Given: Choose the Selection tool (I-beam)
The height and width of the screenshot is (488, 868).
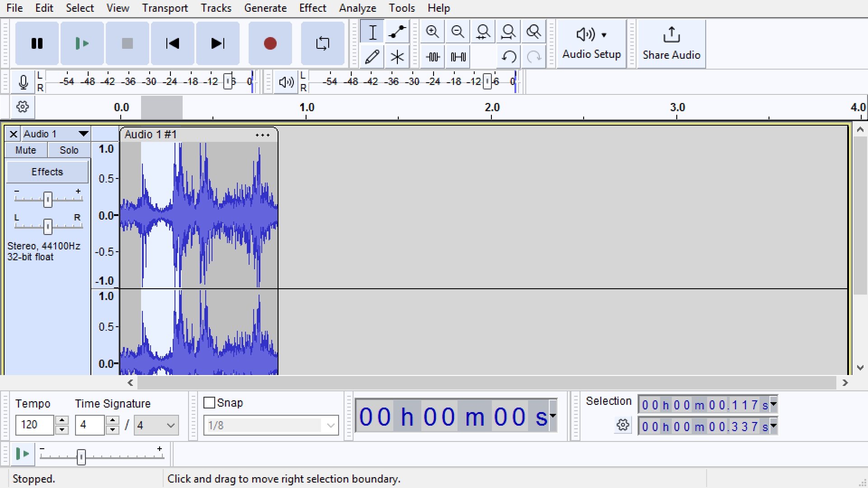Looking at the screenshot, I should click(372, 32).
